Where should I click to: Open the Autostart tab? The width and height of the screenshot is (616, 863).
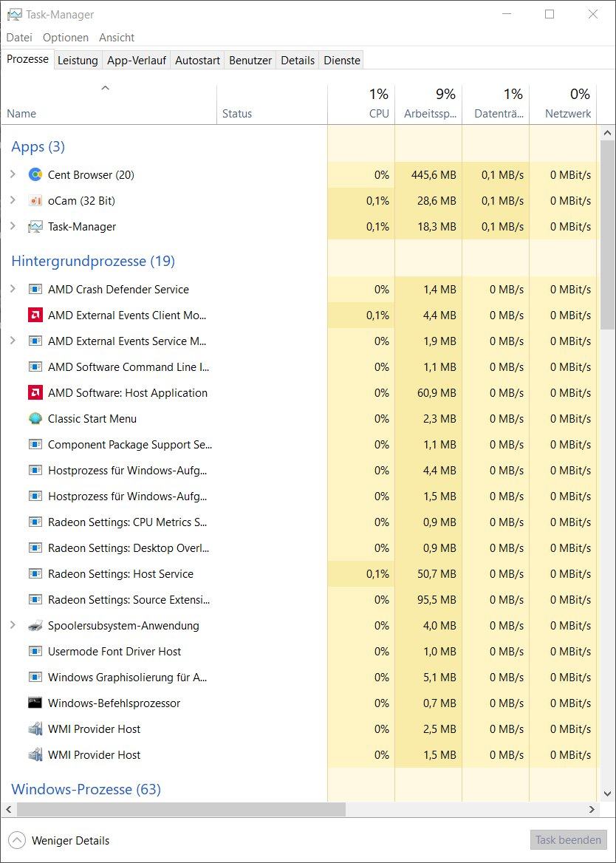point(197,61)
